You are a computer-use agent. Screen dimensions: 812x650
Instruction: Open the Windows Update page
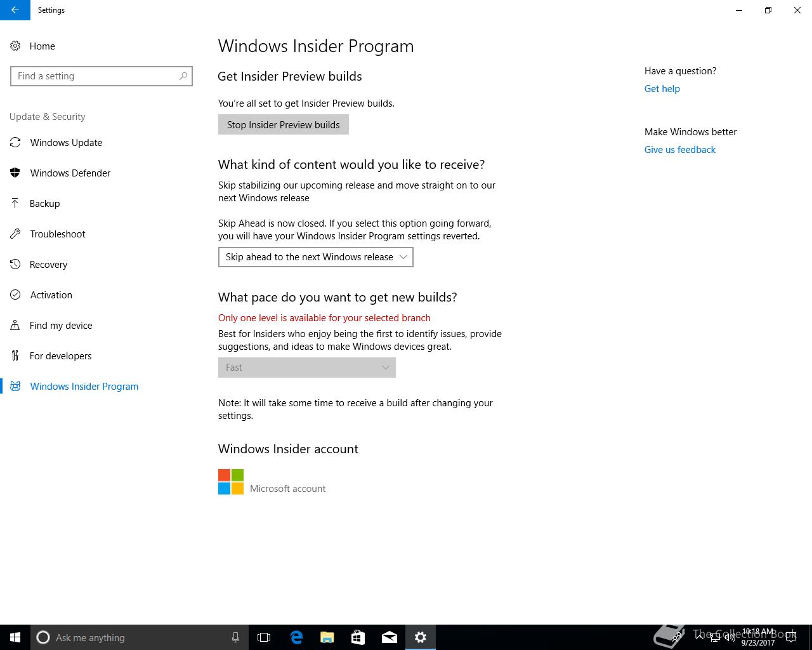click(66, 143)
